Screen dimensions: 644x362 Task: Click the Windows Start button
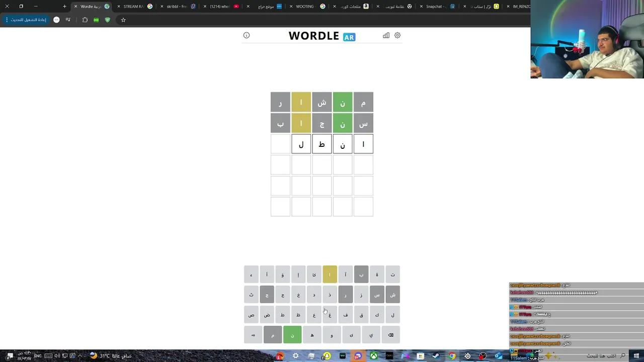pos(636,356)
